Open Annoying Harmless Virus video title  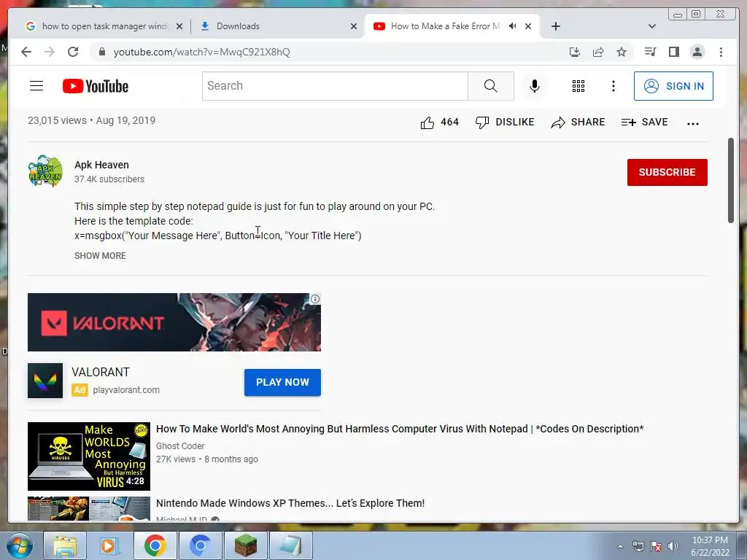(x=400, y=429)
